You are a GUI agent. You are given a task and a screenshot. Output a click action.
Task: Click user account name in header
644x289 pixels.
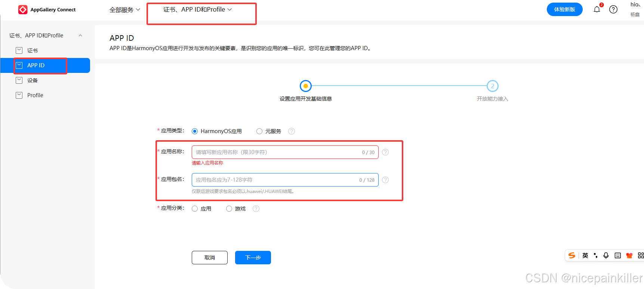[x=635, y=4]
